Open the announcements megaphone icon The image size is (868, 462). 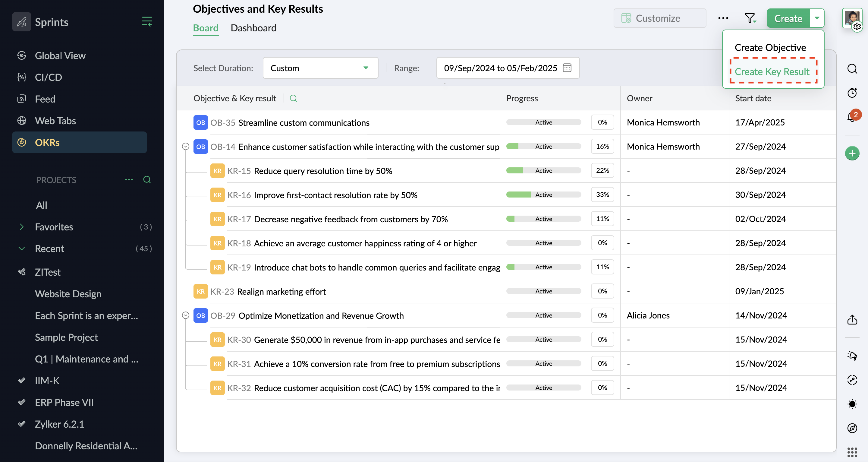click(x=852, y=356)
